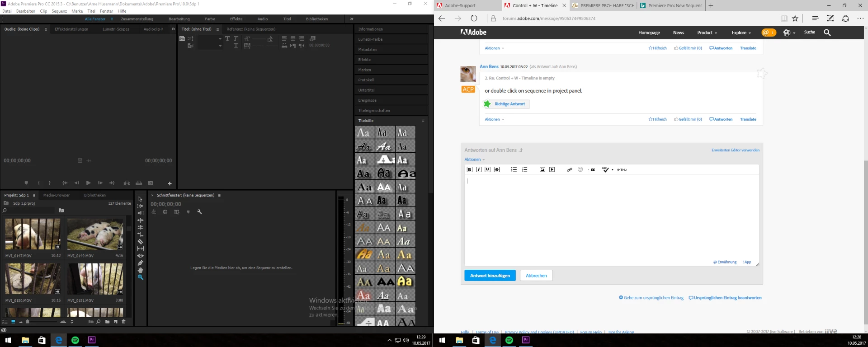The image size is (868, 347).
Task: Open Spotify from the left taskbar
Action: 75,340
